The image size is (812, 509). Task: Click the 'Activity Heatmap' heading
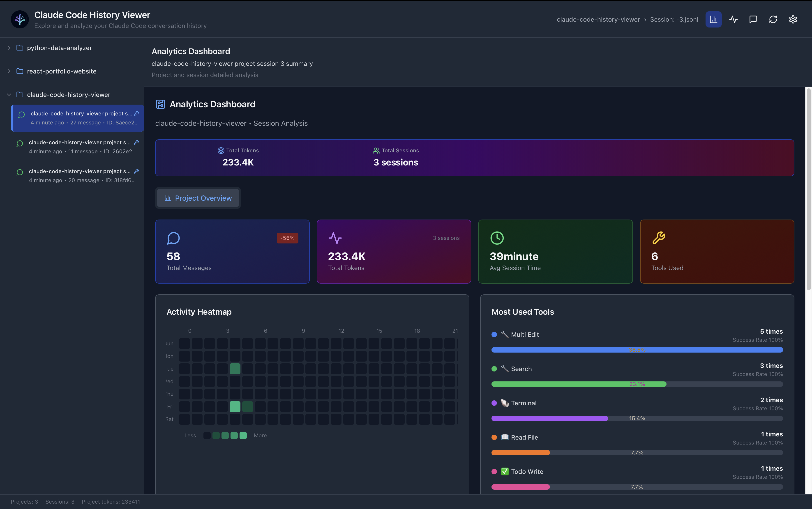click(199, 312)
